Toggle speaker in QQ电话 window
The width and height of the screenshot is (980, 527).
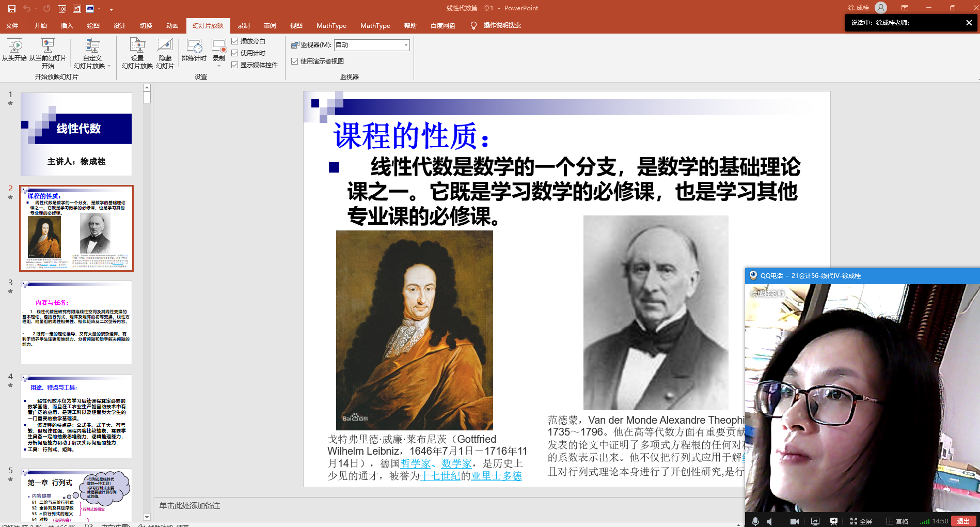point(770,521)
